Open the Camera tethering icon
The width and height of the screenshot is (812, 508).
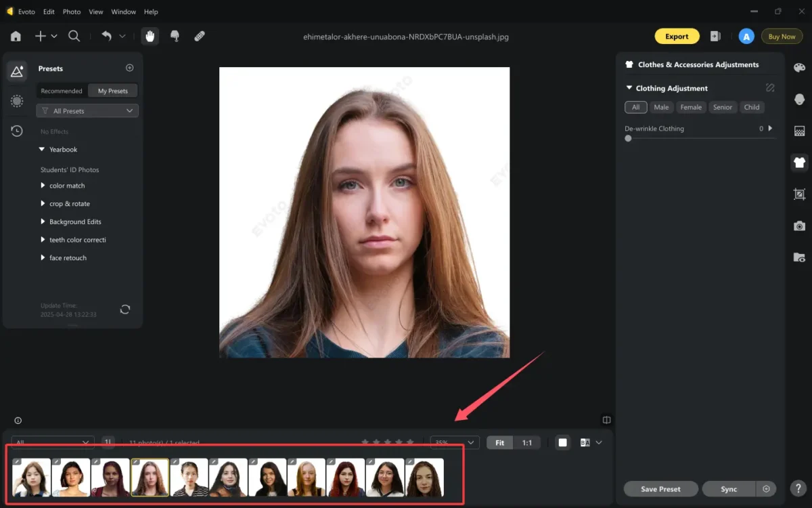(799, 226)
